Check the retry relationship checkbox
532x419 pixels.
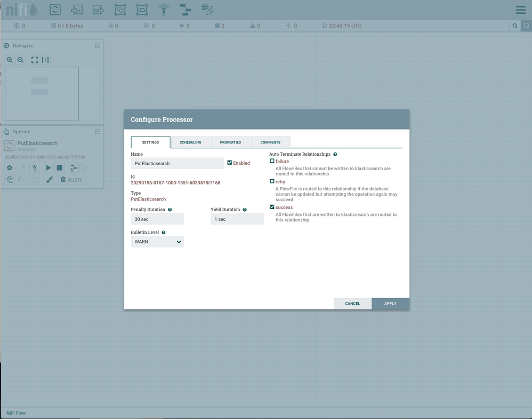(x=272, y=181)
